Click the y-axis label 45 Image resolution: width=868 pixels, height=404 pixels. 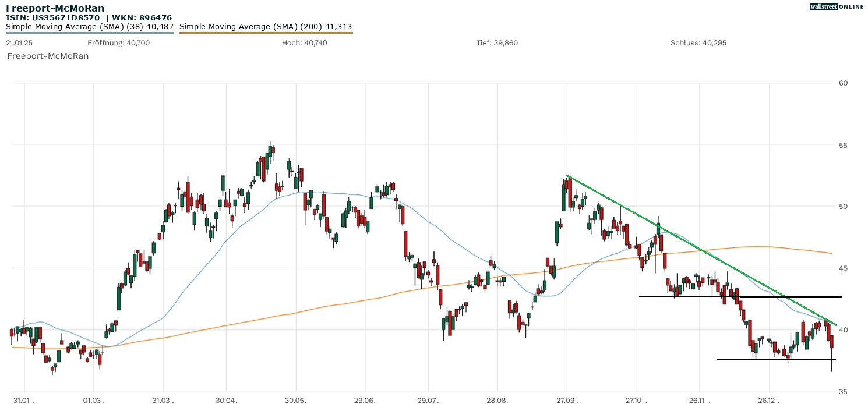coord(844,268)
